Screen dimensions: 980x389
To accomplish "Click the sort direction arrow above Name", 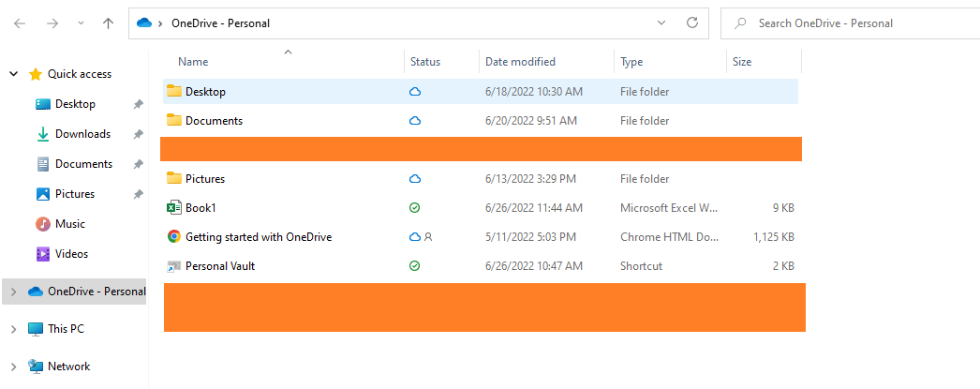I will (x=289, y=52).
